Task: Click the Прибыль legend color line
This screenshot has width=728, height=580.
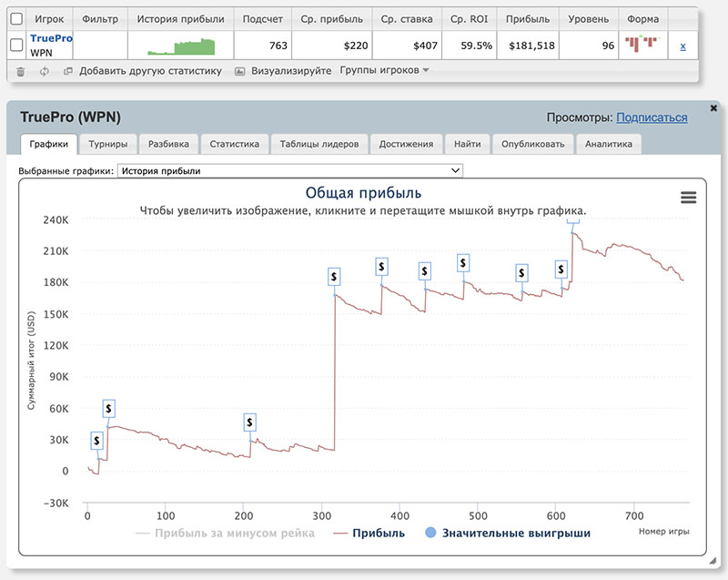Action: click(x=344, y=533)
